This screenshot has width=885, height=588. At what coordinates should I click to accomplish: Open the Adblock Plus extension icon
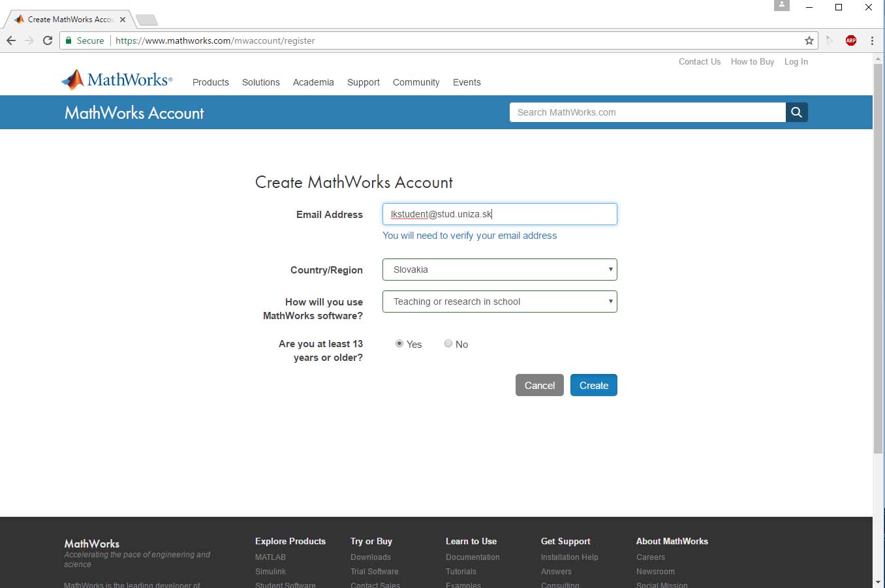[851, 40]
